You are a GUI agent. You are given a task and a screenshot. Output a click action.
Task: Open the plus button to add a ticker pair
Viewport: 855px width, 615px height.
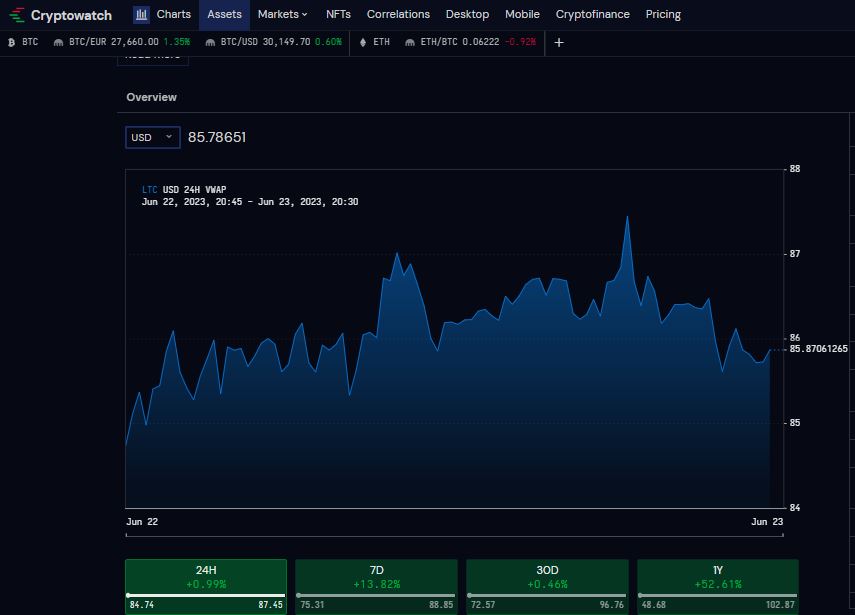coord(558,43)
